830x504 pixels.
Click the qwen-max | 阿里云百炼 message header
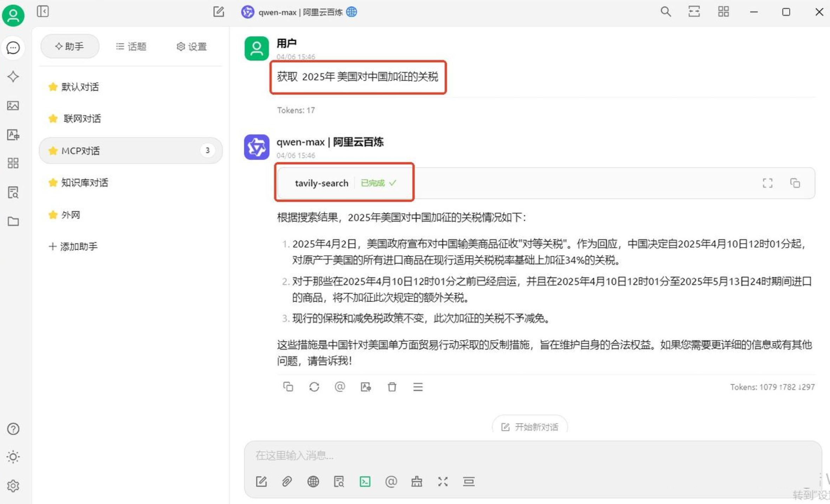pyautogui.click(x=330, y=142)
